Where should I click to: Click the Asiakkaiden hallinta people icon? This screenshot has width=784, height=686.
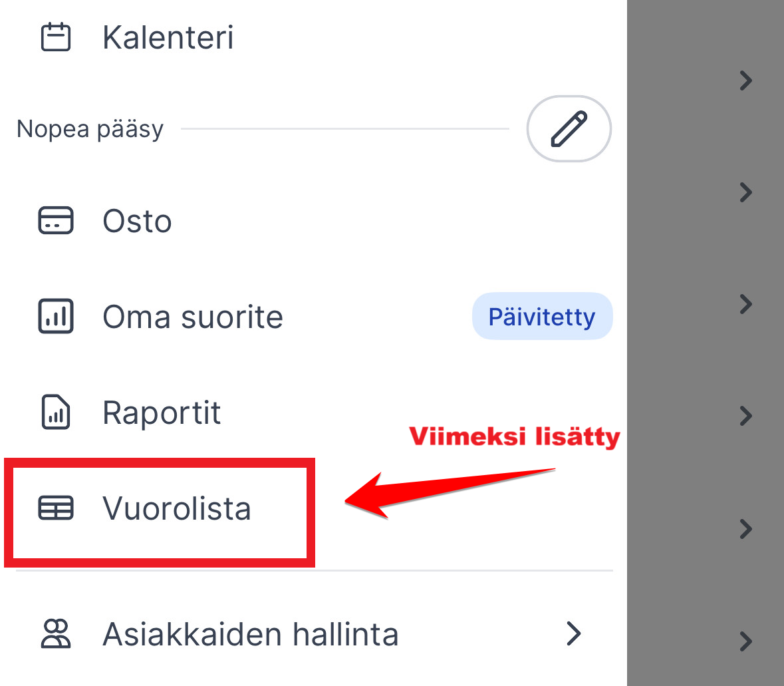pos(56,634)
